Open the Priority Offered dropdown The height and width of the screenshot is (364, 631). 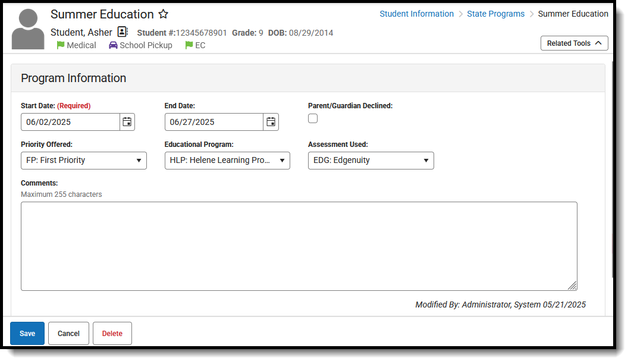coord(84,160)
